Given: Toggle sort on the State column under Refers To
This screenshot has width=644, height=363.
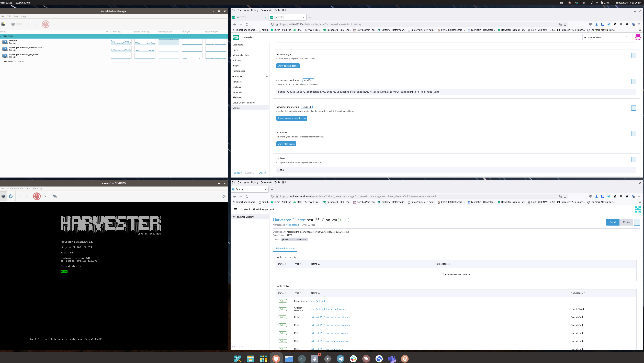Looking at the screenshot, I should point(282,293).
